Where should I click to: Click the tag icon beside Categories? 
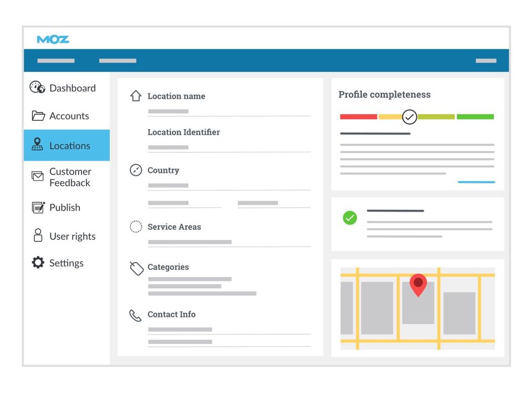(136, 268)
